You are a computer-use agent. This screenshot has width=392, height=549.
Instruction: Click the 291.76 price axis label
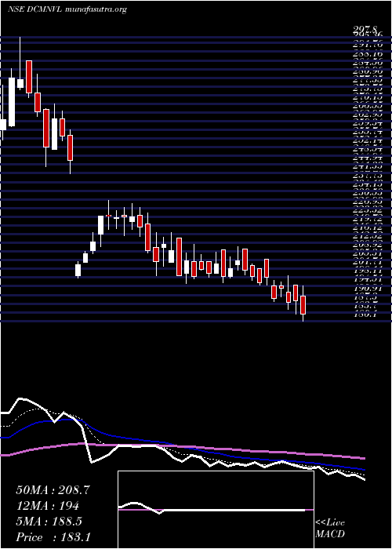(x=368, y=45)
